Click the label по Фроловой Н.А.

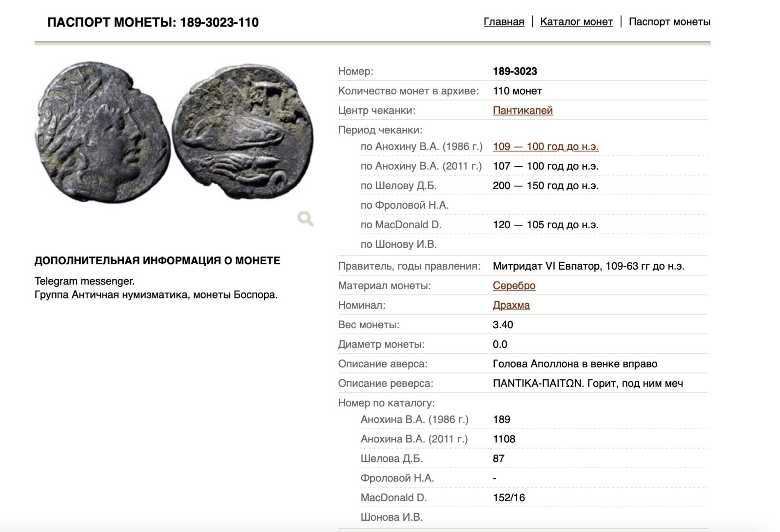click(405, 205)
